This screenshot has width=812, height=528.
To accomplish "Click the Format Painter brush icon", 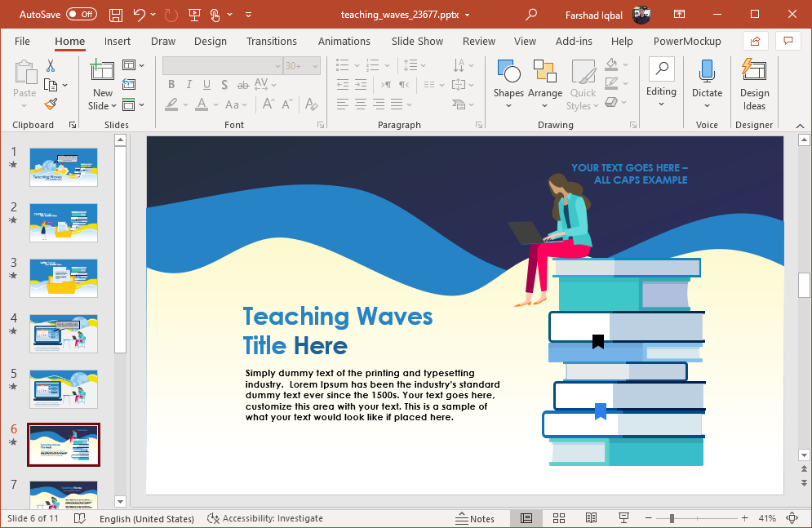I will coord(51,104).
